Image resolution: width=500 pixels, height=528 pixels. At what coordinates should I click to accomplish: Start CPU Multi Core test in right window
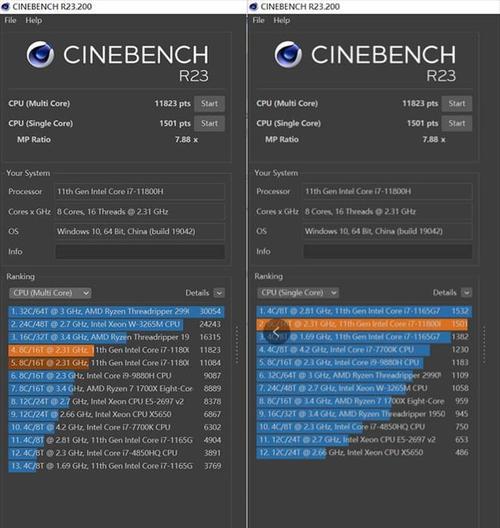[457, 103]
